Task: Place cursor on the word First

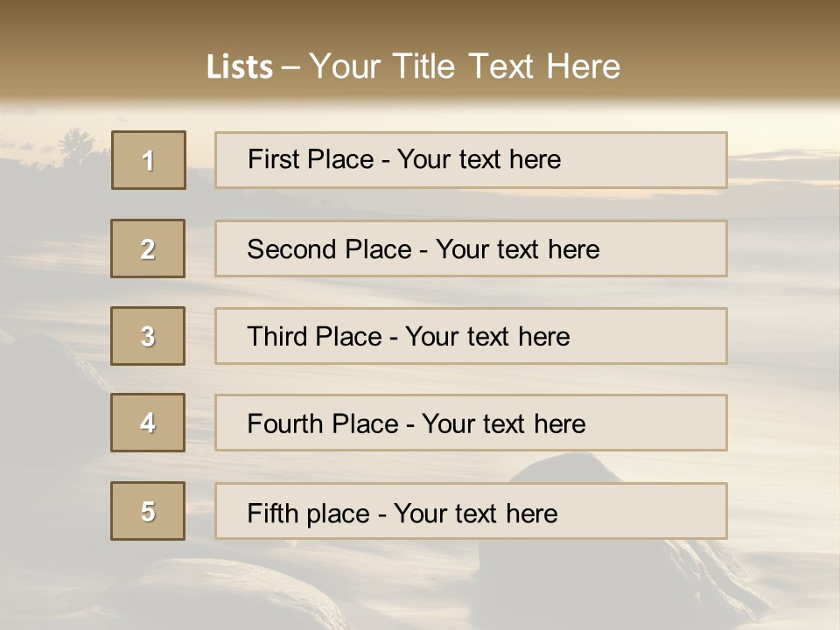Action: 274,159
